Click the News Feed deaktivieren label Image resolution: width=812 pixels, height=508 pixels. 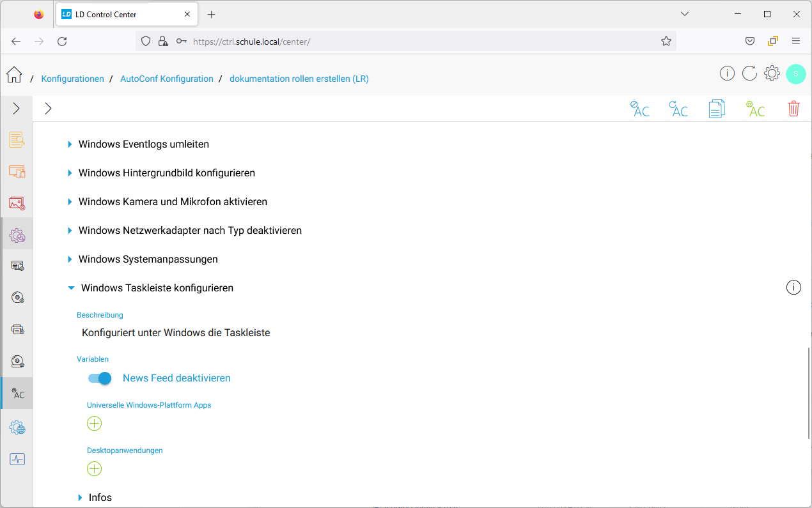(x=176, y=378)
